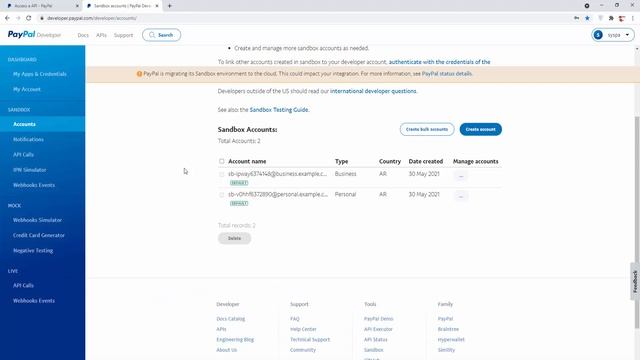Open the Sandbox Testing Guide link
The height and width of the screenshot is (360, 640).
[x=279, y=110]
